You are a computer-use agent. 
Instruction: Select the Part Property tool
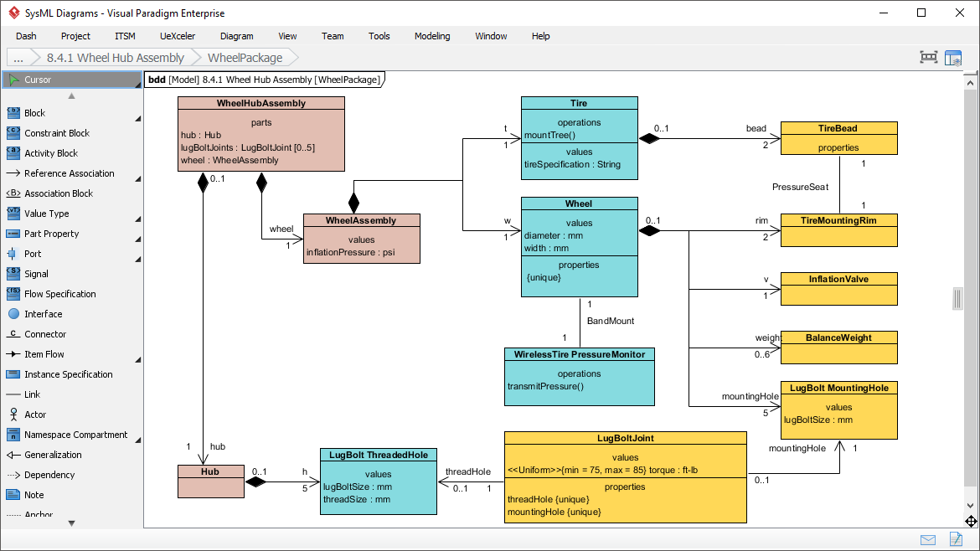[49, 233]
